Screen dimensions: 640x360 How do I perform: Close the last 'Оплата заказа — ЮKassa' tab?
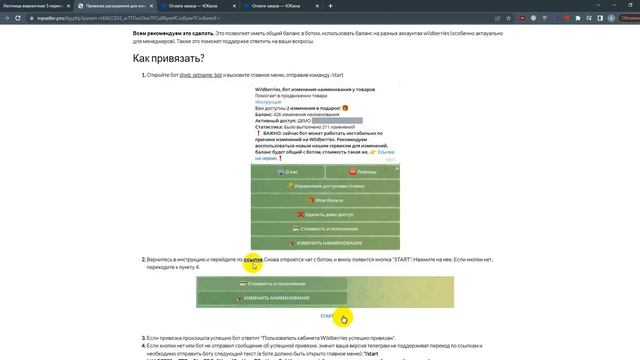[x=317, y=6]
